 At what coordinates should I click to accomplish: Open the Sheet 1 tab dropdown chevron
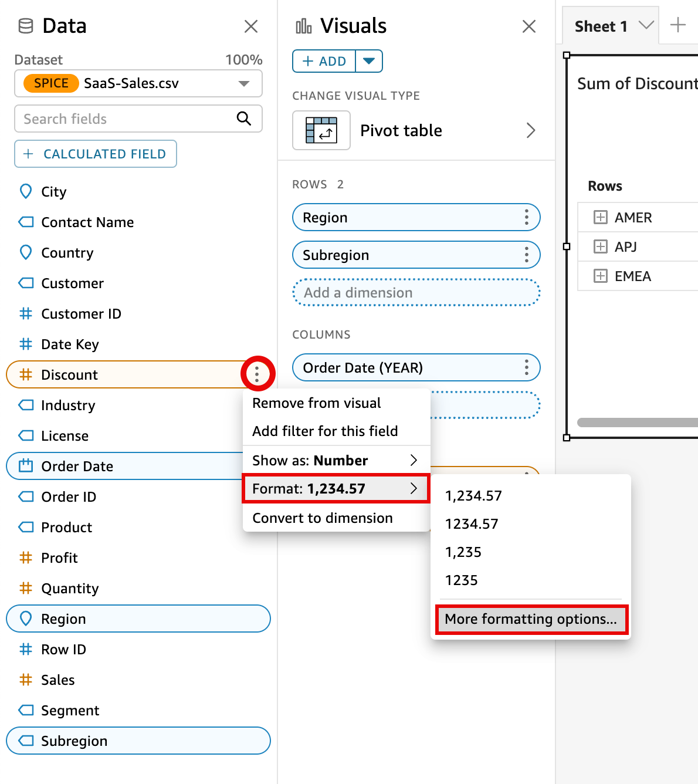pyautogui.click(x=646, y=25)
